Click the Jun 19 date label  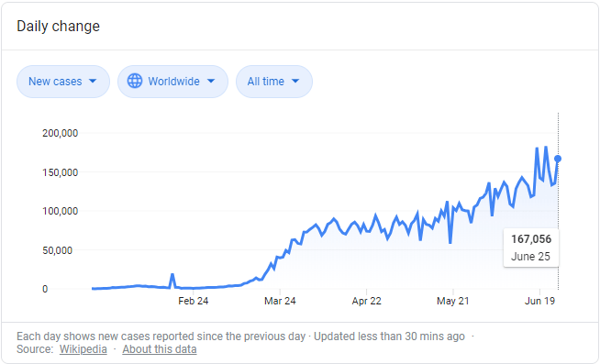tap(539, 301)
